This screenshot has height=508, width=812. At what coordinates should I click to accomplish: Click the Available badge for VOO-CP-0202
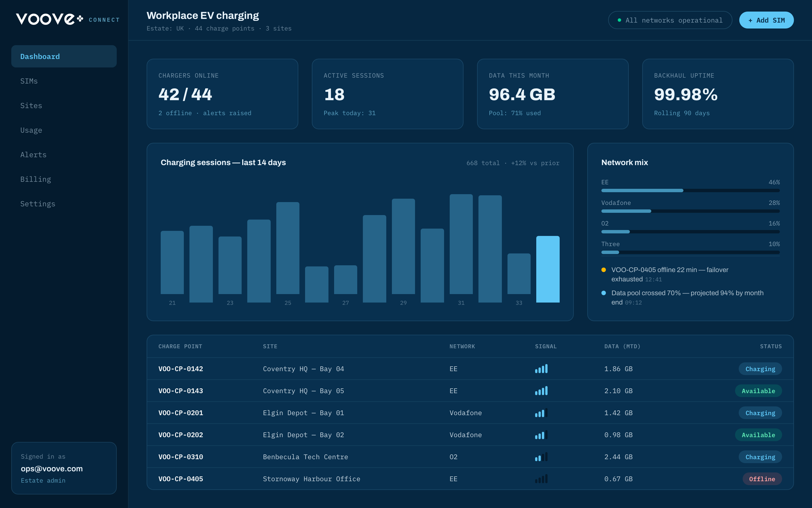pos(758,435)
